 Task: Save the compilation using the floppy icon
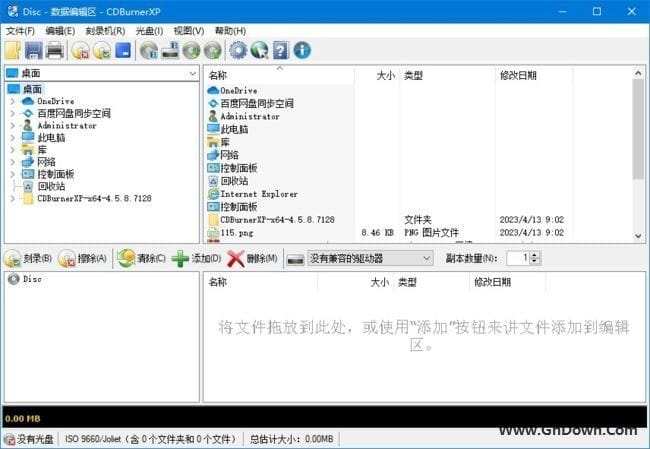[34, 50]
